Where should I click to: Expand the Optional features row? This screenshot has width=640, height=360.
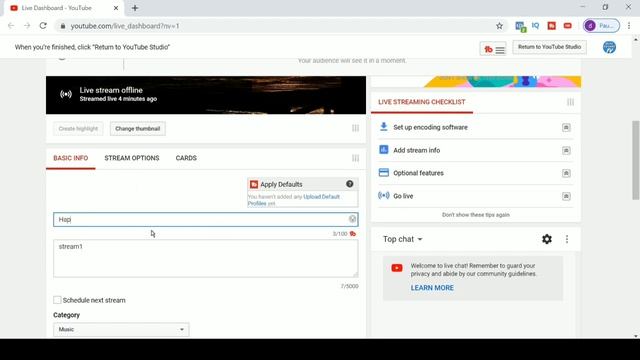click(566, 173)
